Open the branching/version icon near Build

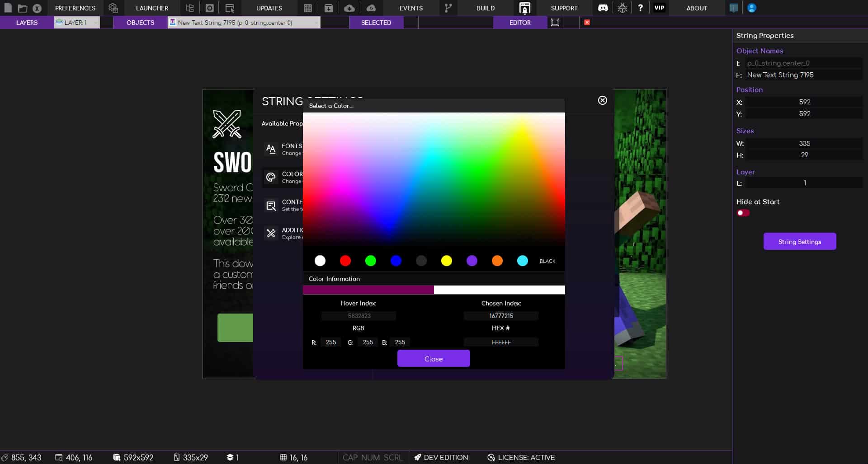tap(448, 8)
